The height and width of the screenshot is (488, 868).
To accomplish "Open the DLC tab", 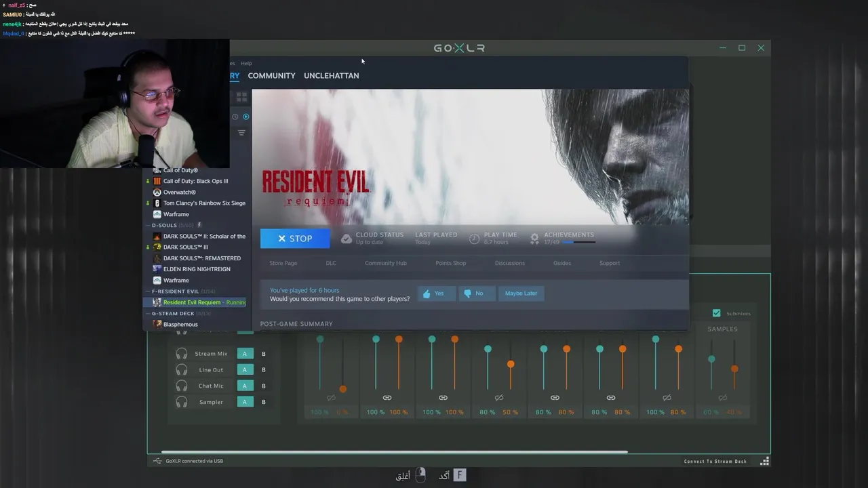I will [x=331, y=263].
